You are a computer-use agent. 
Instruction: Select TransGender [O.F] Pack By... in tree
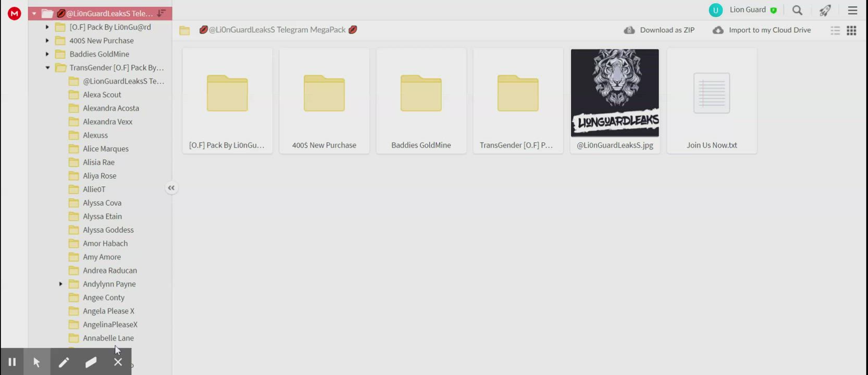click(117, 68)
